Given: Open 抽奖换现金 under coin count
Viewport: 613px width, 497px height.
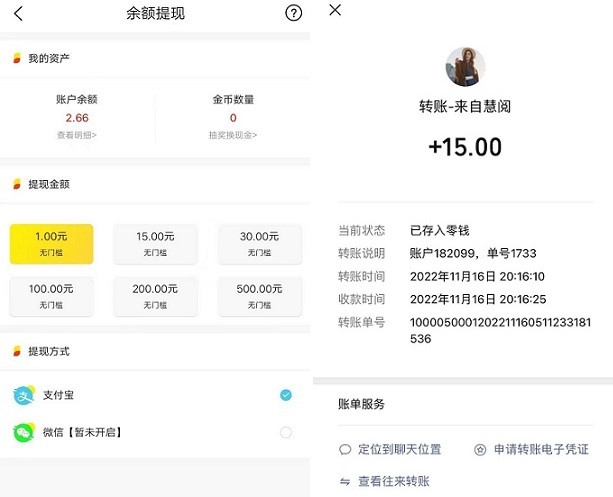Looking at the screenshot, I should (233, 135).
